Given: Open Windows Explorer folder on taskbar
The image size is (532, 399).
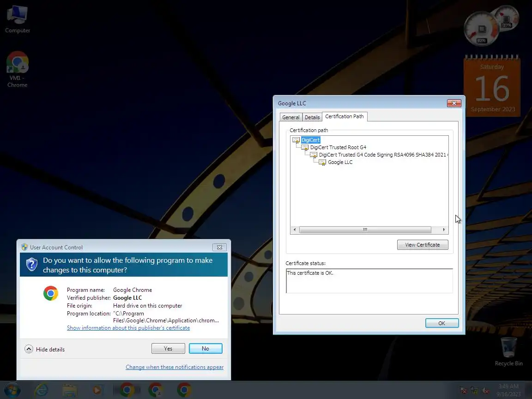Looking at the screenshot, I should [70, 390].
